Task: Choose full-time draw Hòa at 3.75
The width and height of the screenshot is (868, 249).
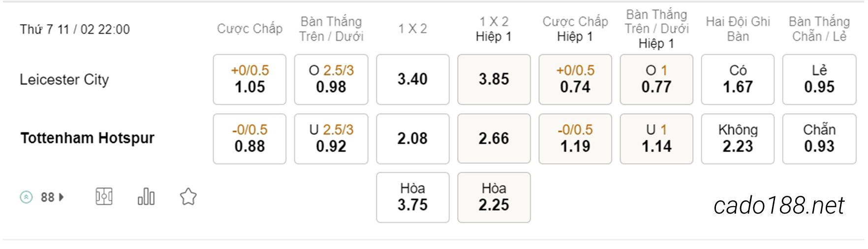Action: tap(413, 197)
